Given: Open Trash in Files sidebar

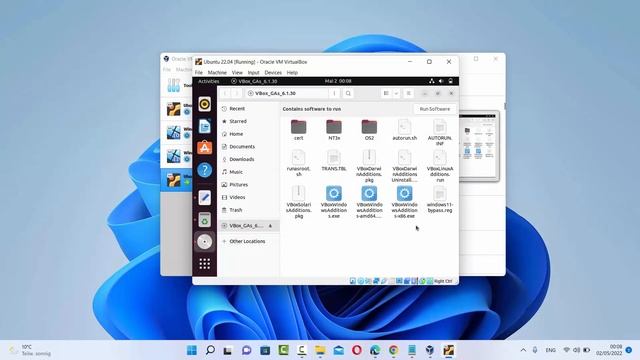Looking at the screenshot, I should tap(249, 210).
